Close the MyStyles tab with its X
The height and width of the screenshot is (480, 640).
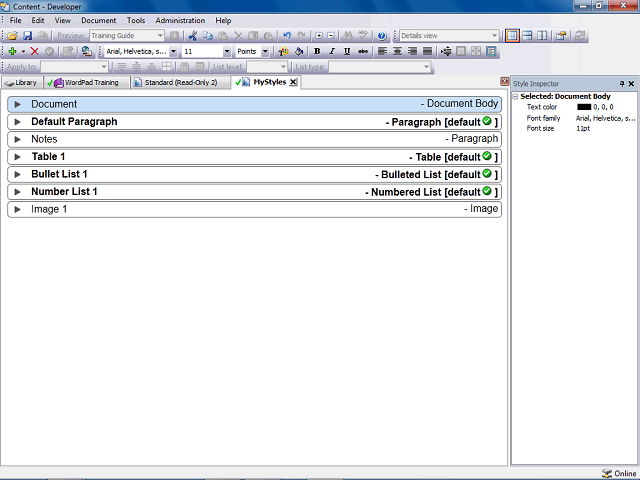[293, 82]
